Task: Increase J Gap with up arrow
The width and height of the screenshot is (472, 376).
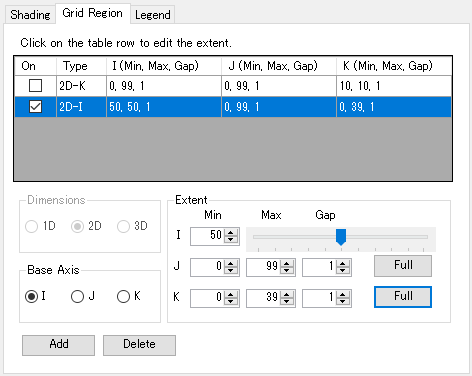Action: [343, 263]
